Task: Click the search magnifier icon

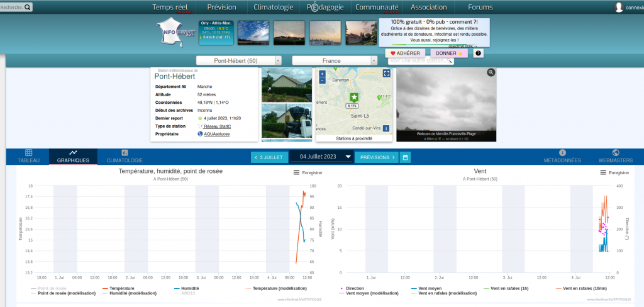Action: pos(28,7)
